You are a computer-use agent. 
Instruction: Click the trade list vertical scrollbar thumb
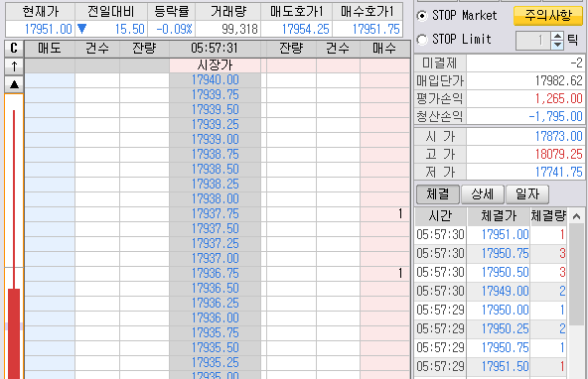pyautogui.click(x=576, y=275)
